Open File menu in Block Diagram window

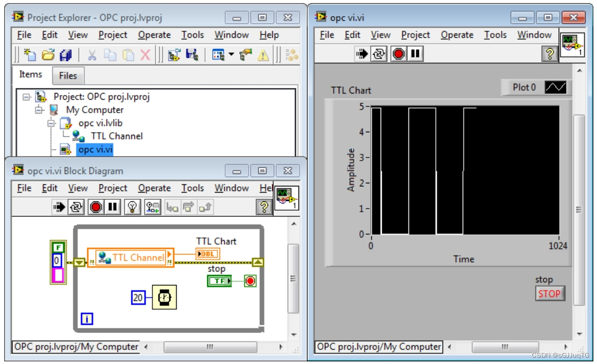(24, 188)
